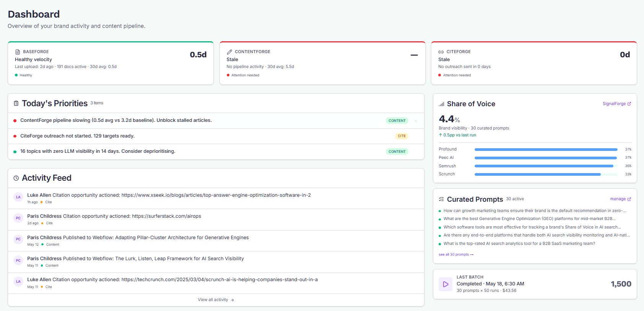Viewport: 644px width, 311px height.
Task: Click the LA avatar beside xseek.io citation
Action: point(18,197)
